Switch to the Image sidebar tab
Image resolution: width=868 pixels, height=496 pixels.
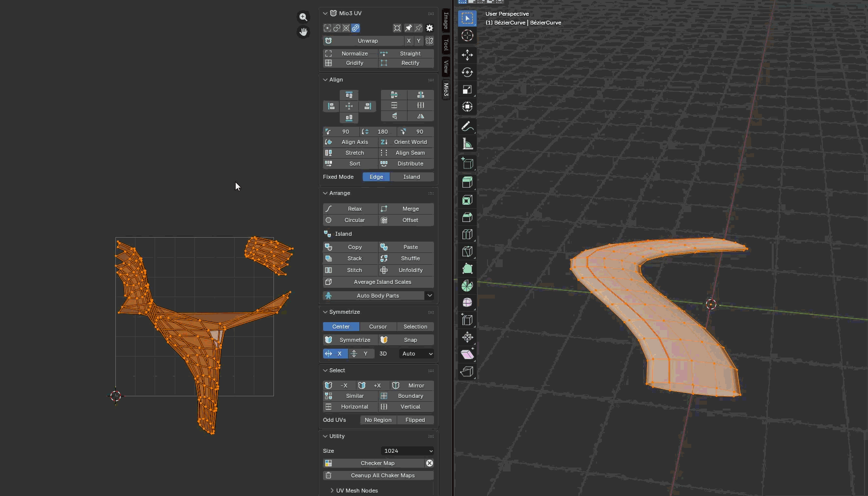pos(446,21)
